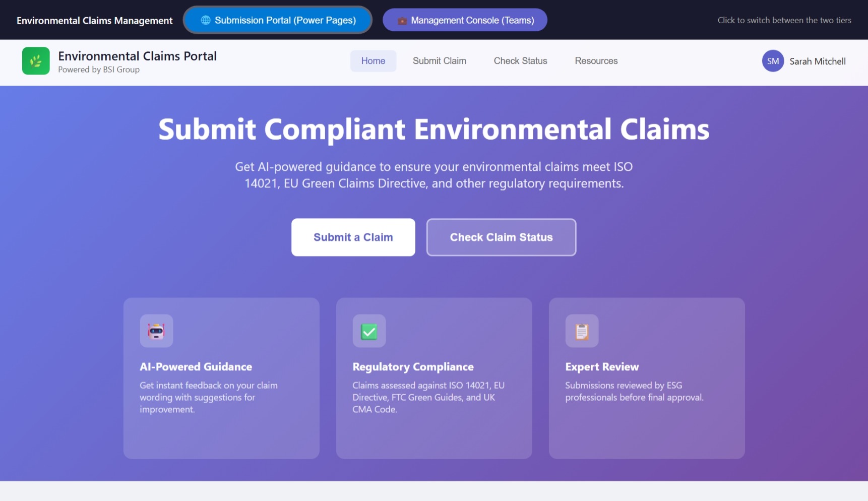Click the robot icon for AI-Powered Guidance

156,331
